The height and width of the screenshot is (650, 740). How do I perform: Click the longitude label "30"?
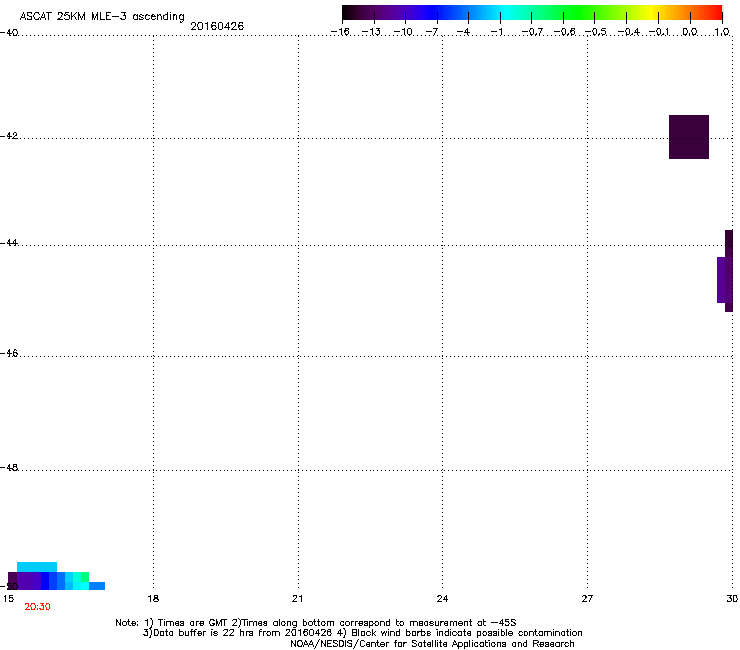coord(732,599)
